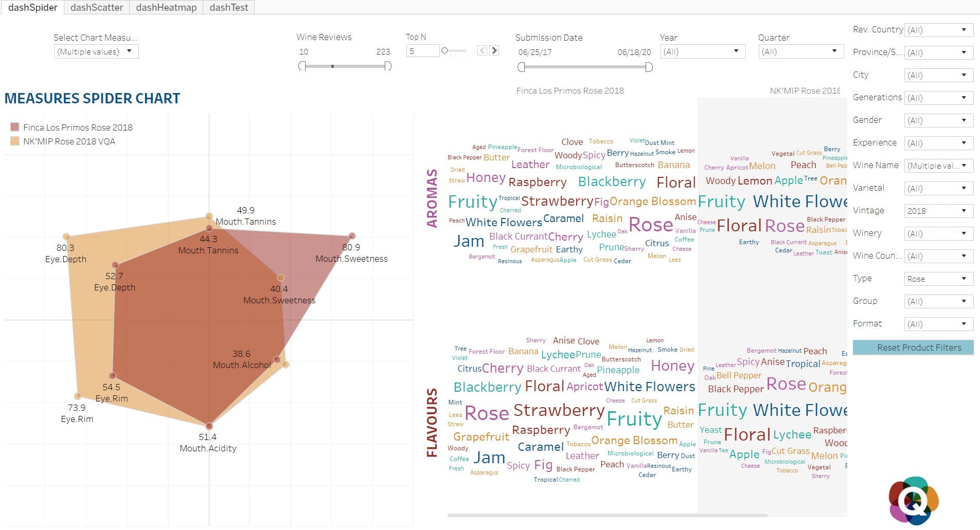Click the NK'MIP Rose legend color square
This screenshot has height=530, width=980.
tap(15, 141)
